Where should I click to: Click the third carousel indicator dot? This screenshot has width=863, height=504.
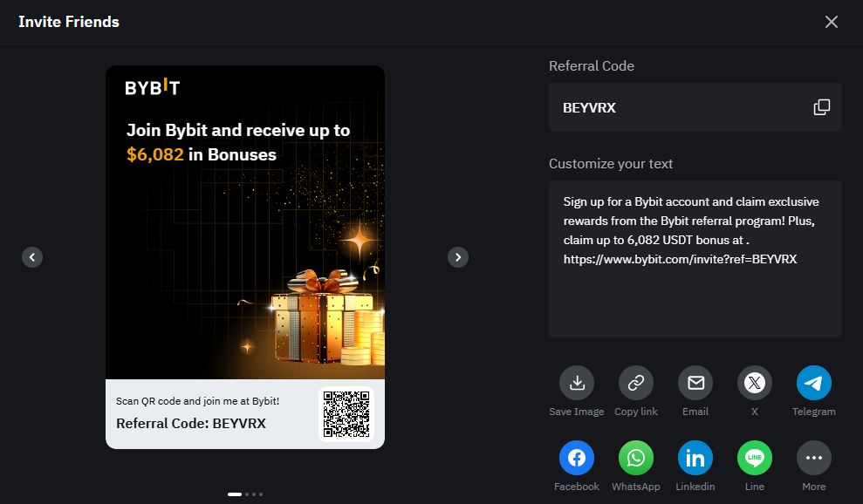pos(254,494)
